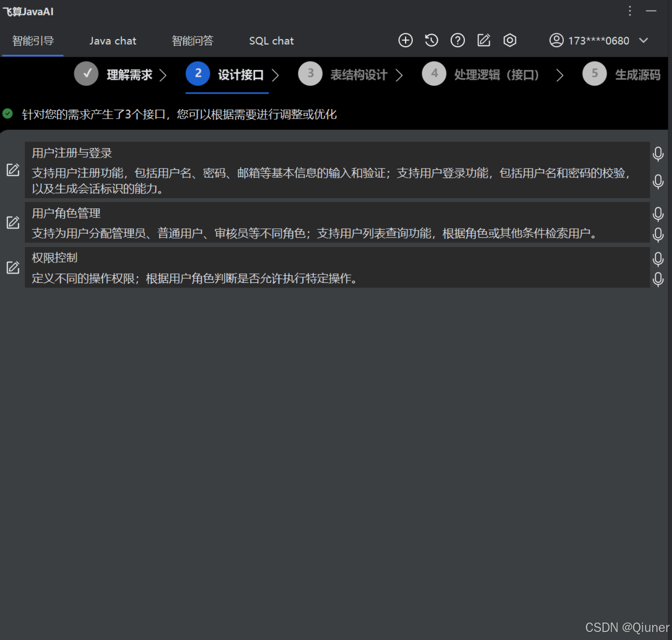This screenshot has width=672, height=640.
Task: Click the microphone beside 用户注册与登录
Action: pyautogui.click(x=658, y=154)
